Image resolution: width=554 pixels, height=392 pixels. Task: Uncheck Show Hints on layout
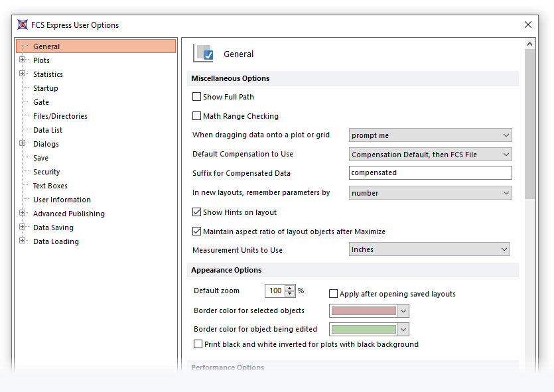coord(197,212)
